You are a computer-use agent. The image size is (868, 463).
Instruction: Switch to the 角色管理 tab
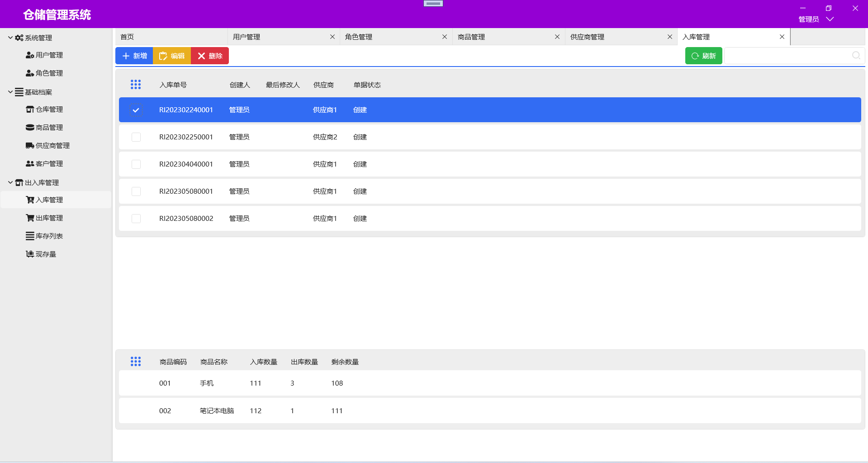tap(396, 37)
